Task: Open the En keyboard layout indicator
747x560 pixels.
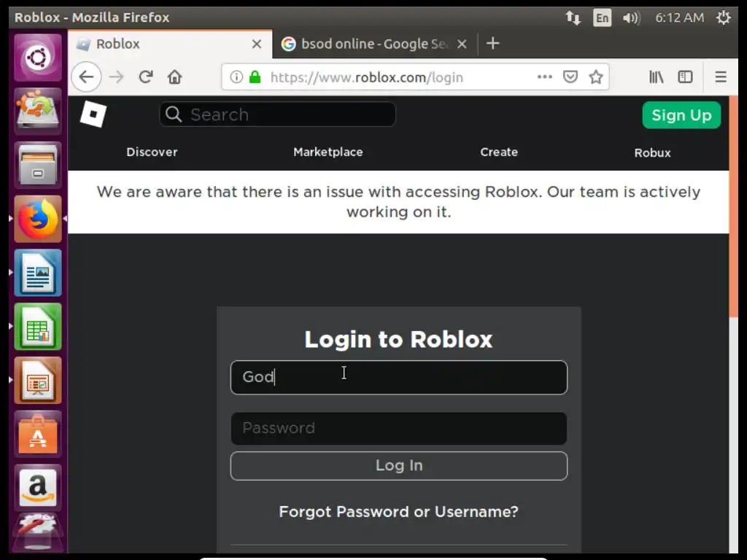Action: click(602, 17)
